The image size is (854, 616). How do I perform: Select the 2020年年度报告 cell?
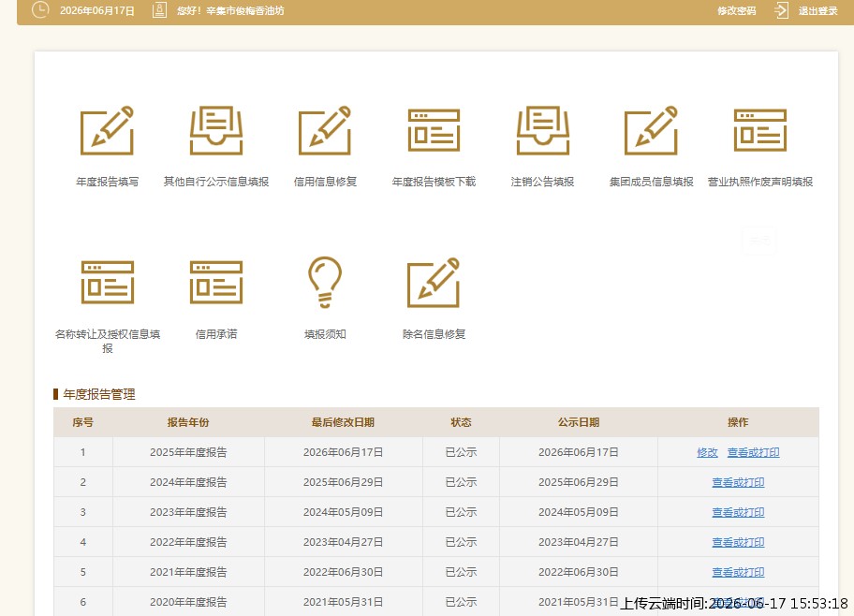[x=188, y=602]
